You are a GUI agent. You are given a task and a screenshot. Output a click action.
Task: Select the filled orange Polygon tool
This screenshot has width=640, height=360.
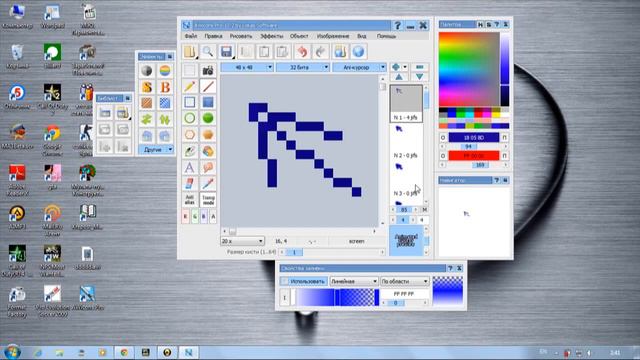208,135
